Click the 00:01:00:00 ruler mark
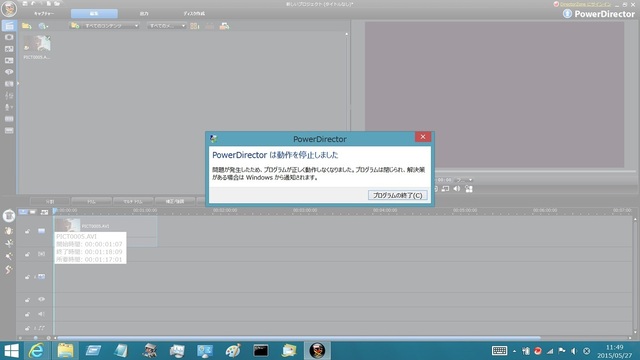Image resolution: width=640 pixels, height=360 pixels. [145, 210]
